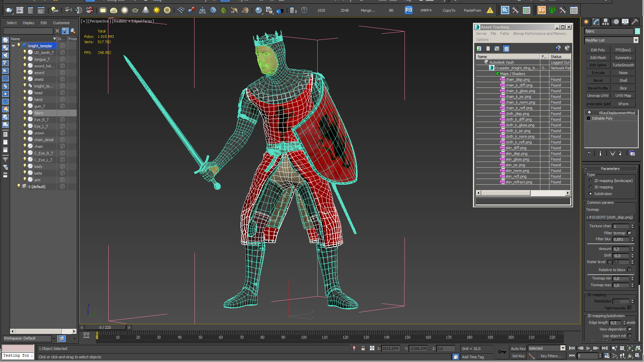Play the animation

588,349
